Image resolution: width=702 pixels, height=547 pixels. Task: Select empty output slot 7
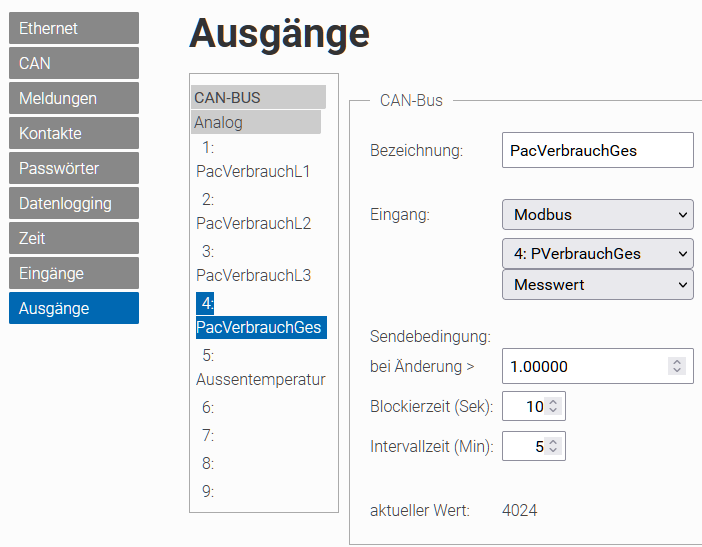tap(208, 435)
